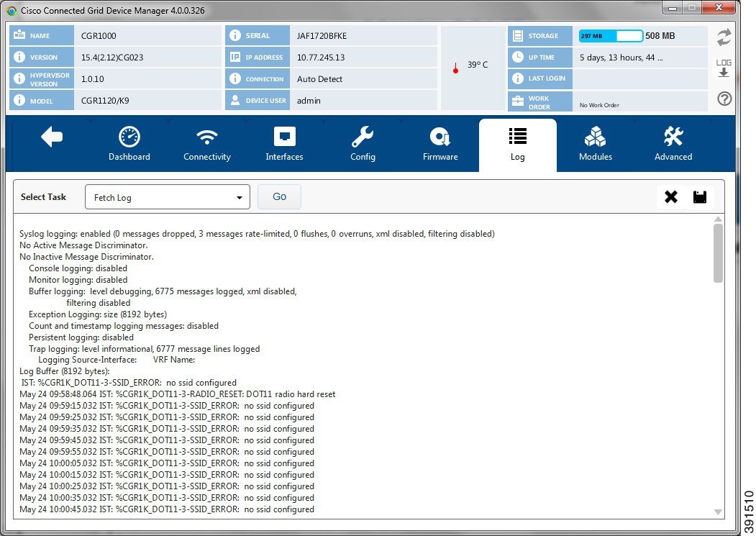Click hypervisor version value 1.0.10
The width and height of the screenshot is (756, 536).
92,79
